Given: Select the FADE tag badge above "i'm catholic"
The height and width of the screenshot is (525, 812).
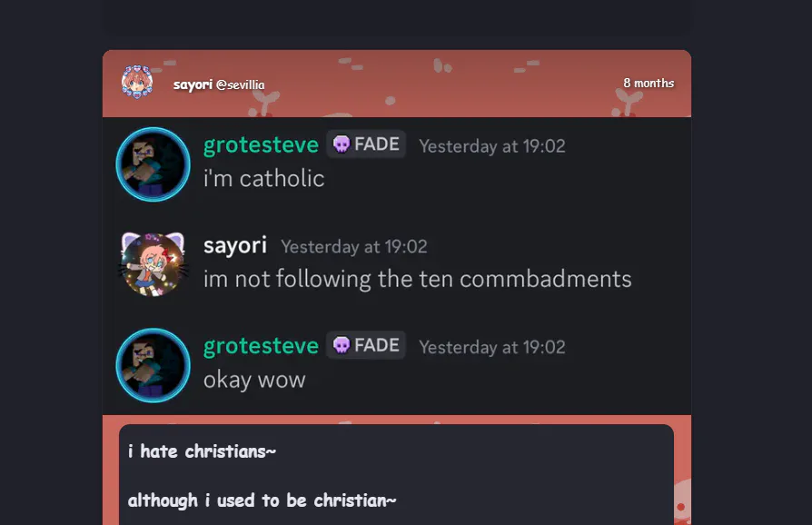Looking at the screenshot, I should (366, 144).
